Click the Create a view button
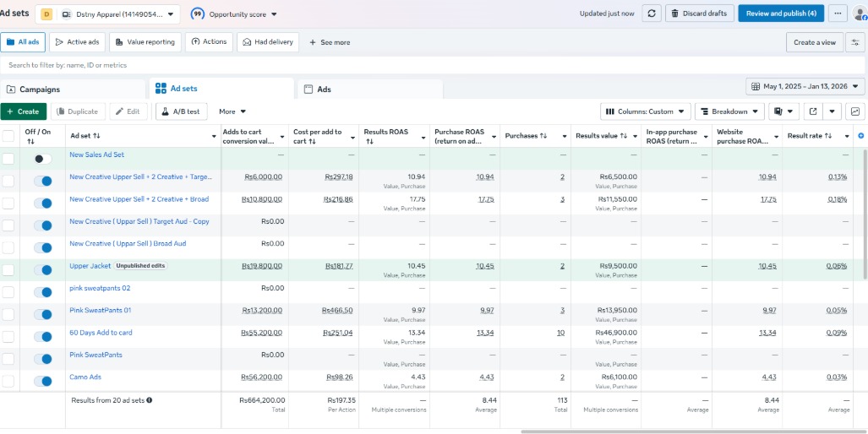This screenshot has width=868, height=434. 814,42
